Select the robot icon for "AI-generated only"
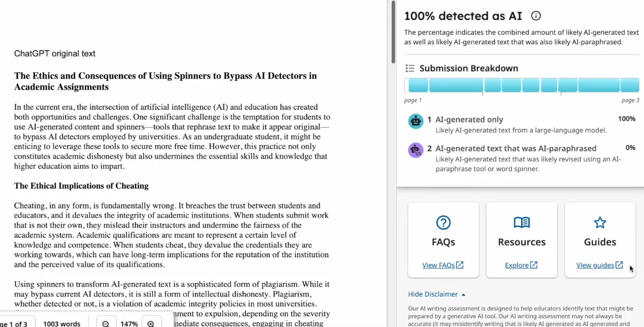Image resolution: width=644 pixels, height=327 pixels. [416, 122]
